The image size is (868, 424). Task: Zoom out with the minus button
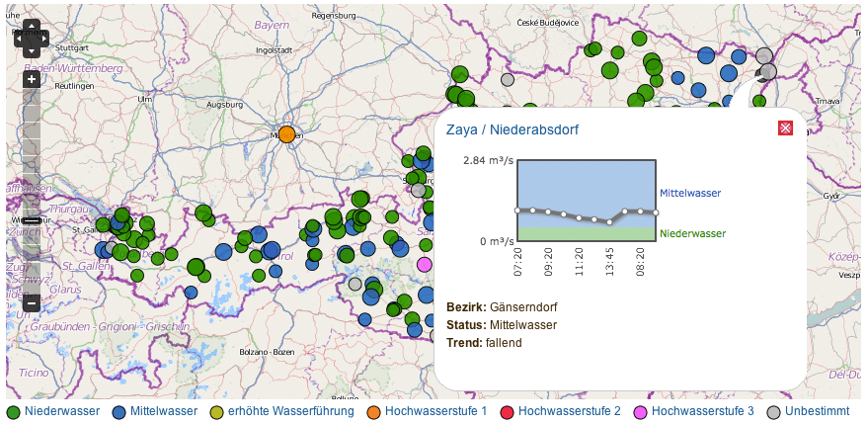pos(32,303)
